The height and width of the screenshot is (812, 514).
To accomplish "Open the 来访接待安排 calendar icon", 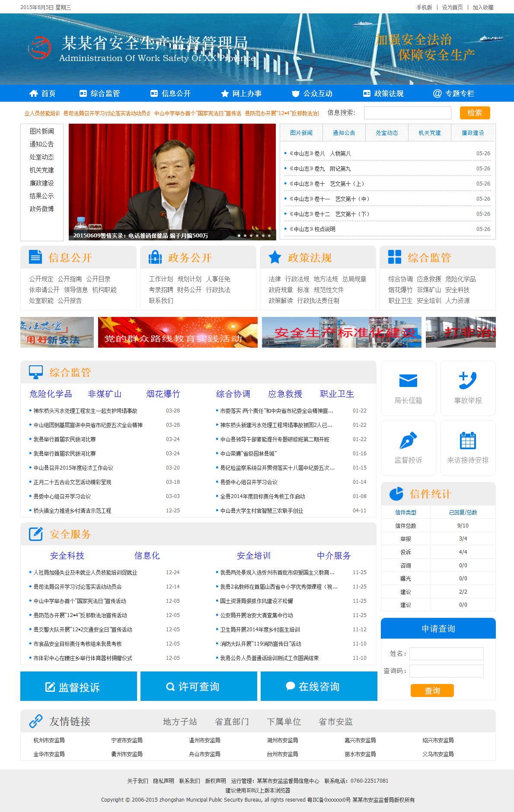I will [x=468, y=441].
